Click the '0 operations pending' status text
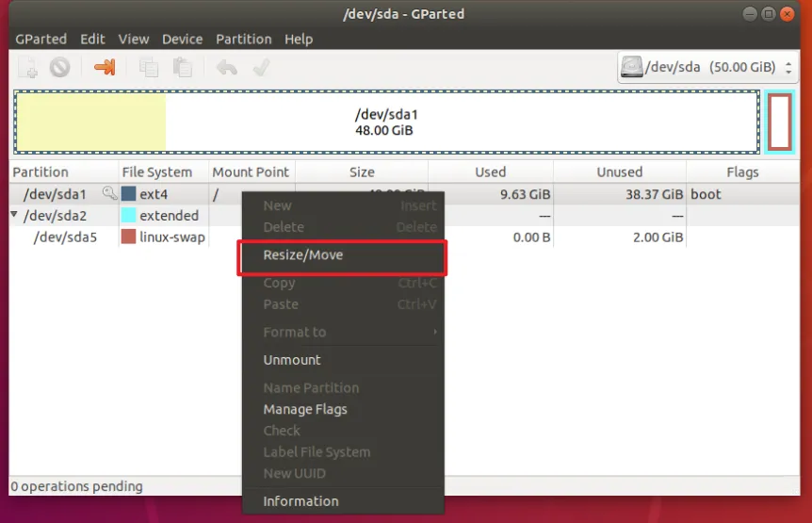Screen dimensions: 812x523 pyautogui.click(x=76, y=486)
